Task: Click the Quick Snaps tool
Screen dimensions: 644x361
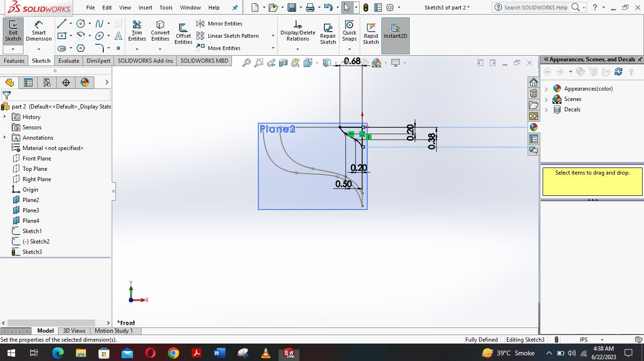Action: [349, 31]
